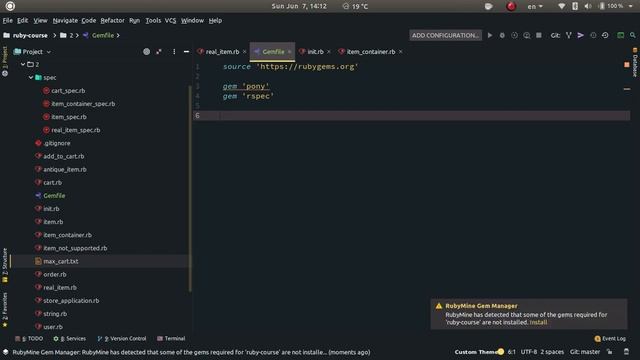Click the Git update project branch icon
Screen dimensions: 640x360
point(569,36)
